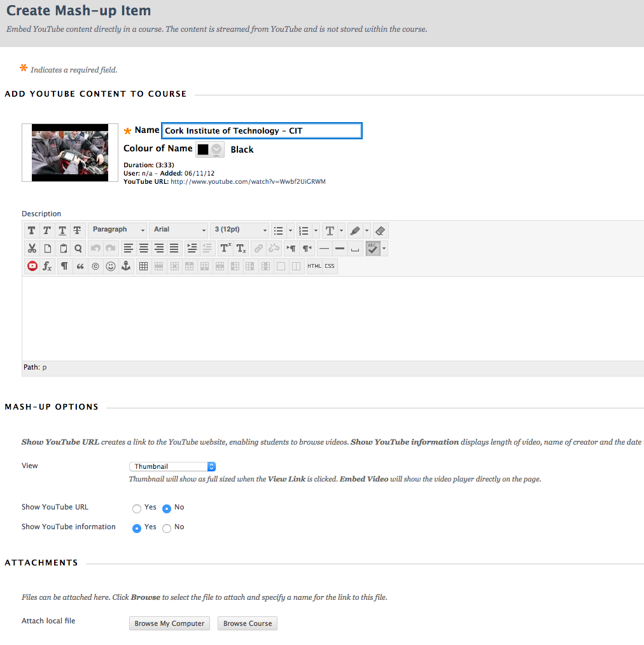Set left-to-right text direction
The image size is (644, 645).
coord(291,249)
